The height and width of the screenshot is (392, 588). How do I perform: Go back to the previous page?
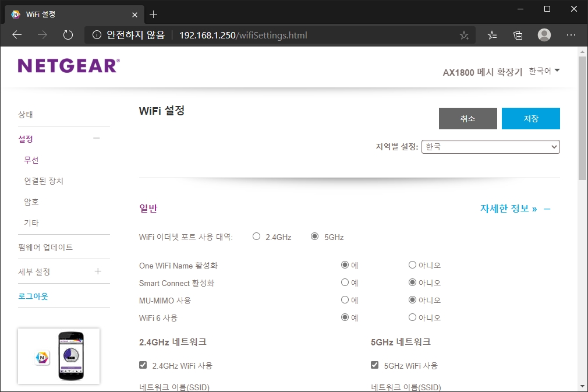[17, 36]
